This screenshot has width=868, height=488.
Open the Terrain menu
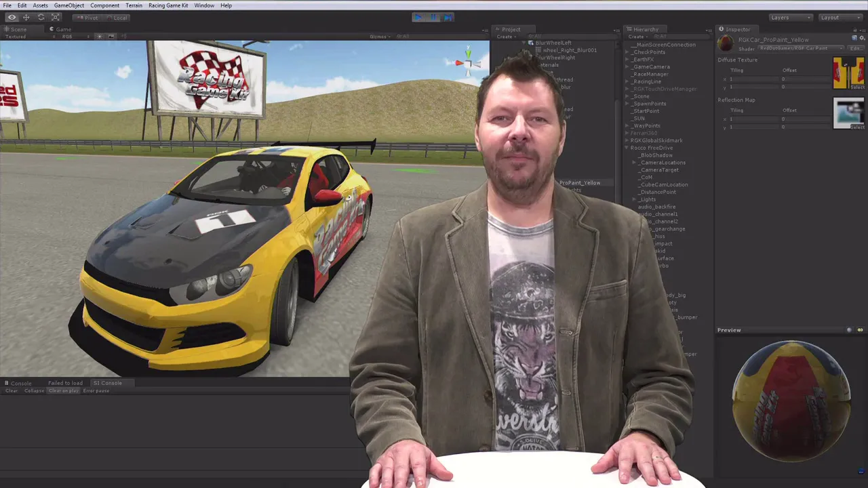(x=134, y=5)
